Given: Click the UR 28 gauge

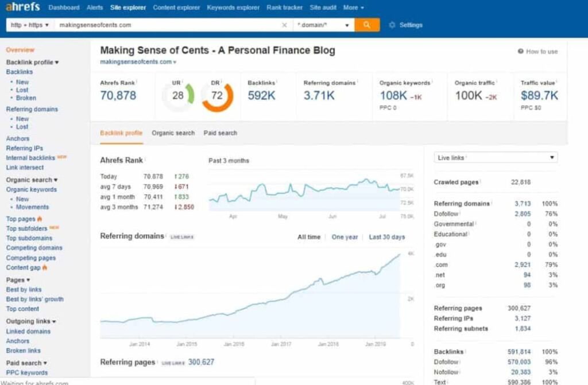Looking at the screenshot, I should [x=178, y=96].
